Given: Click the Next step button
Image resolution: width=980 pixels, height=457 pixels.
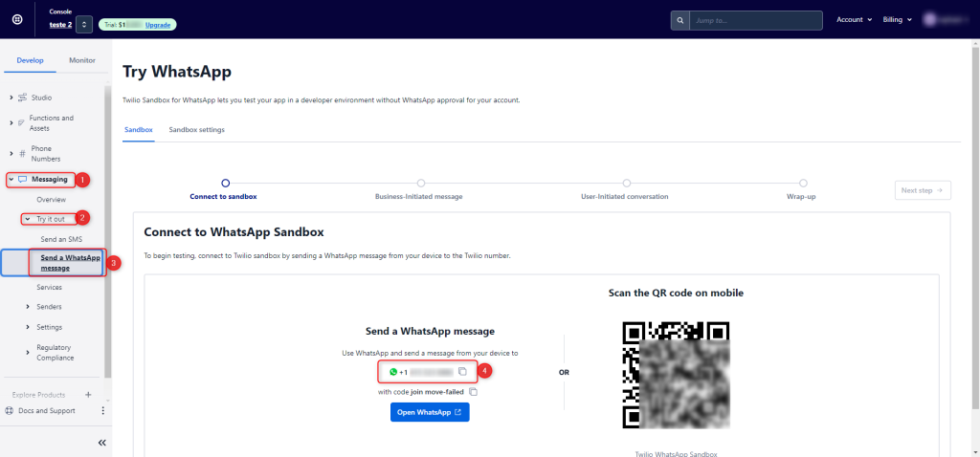Looking at the screenshot, I should [x=923, y=190].
